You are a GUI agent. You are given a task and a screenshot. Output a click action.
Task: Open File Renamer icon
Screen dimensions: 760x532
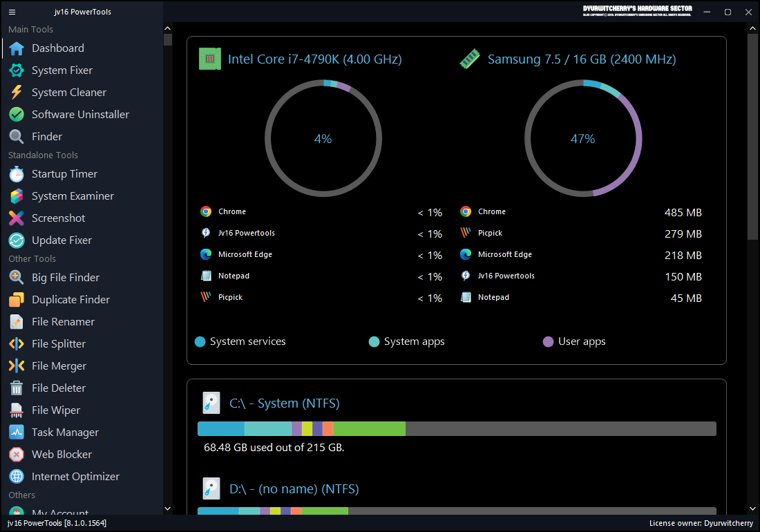(x=17, y=322)
